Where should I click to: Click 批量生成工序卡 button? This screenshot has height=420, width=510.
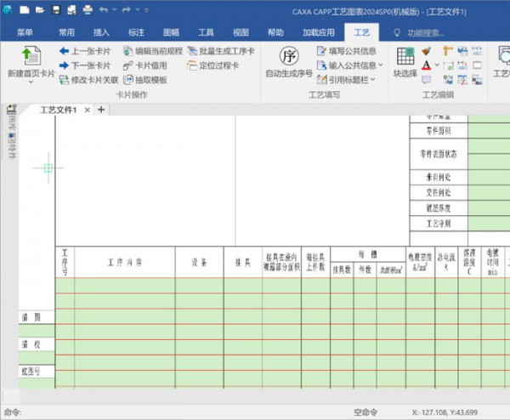click(221, 51)
